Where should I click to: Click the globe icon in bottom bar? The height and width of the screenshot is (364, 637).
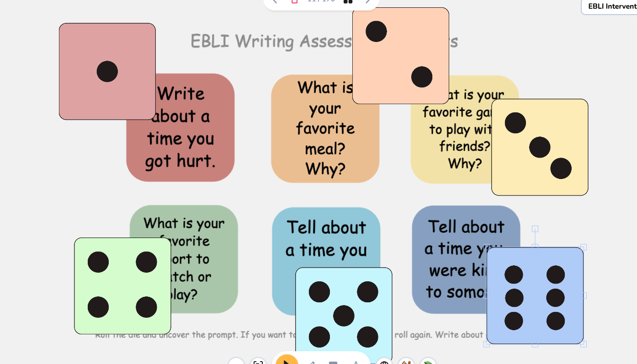point(384,363)
